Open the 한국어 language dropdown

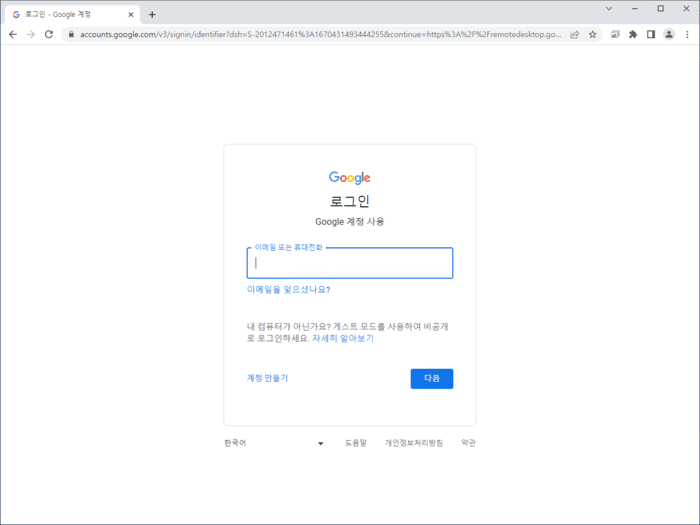(274, 443)
